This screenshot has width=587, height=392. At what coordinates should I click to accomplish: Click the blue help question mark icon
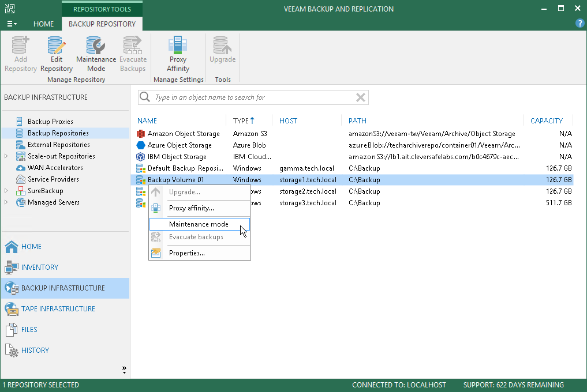coord(580,24)
